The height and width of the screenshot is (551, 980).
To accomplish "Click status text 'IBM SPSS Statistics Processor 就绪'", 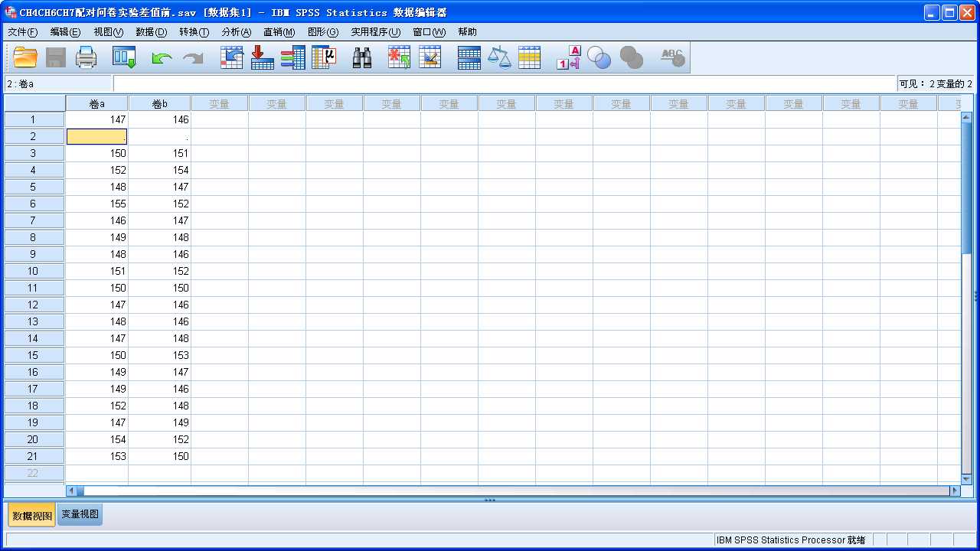I will pos(791,540).
